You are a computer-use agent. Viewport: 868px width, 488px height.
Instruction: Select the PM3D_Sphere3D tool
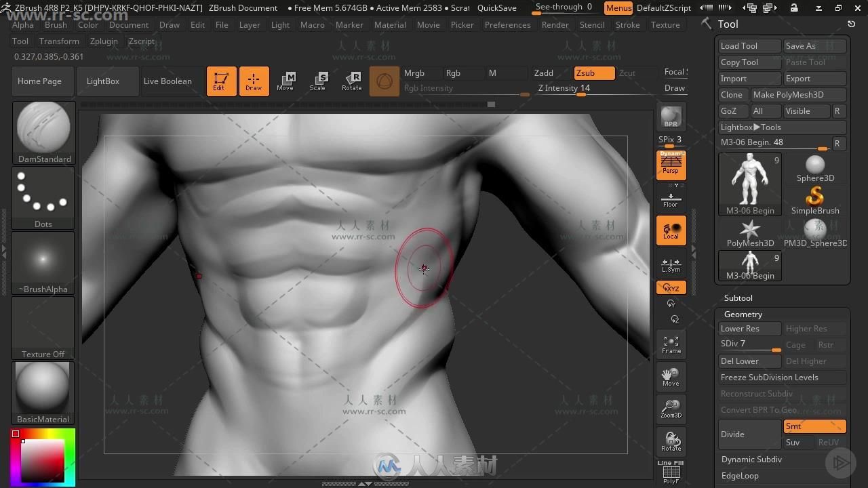tap(815, 233)
